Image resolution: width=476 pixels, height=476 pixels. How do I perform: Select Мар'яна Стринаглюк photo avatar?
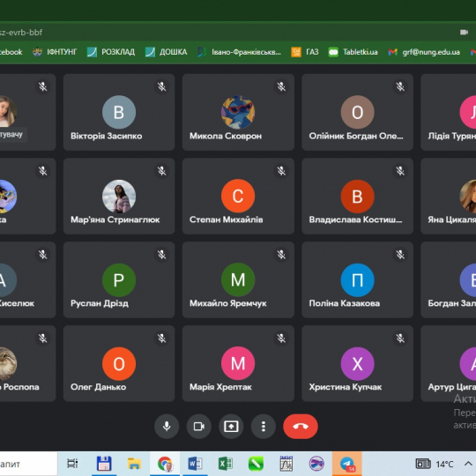tap(119, 196)
